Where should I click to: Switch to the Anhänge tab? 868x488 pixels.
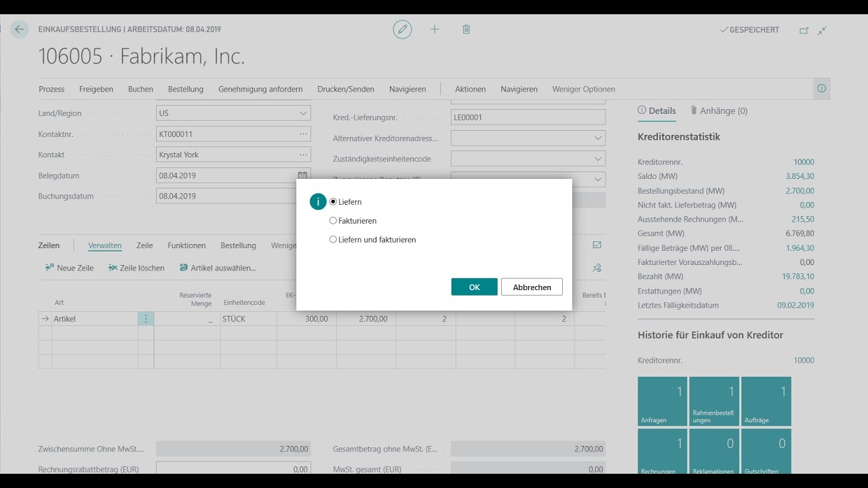click(x=719, y=110)
